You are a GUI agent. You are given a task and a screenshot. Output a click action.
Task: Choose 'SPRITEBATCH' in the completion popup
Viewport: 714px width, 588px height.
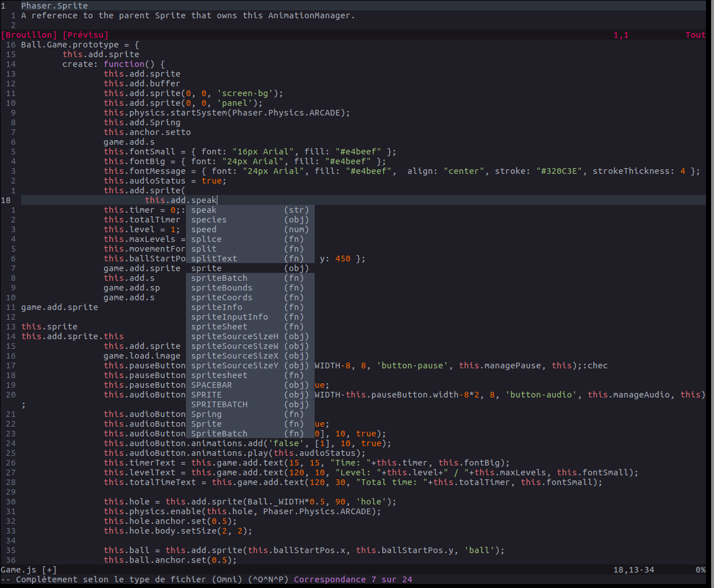pos(250,404)
